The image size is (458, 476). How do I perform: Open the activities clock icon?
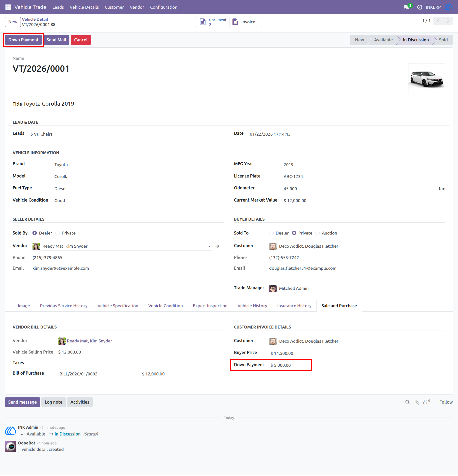coord(420,7)
